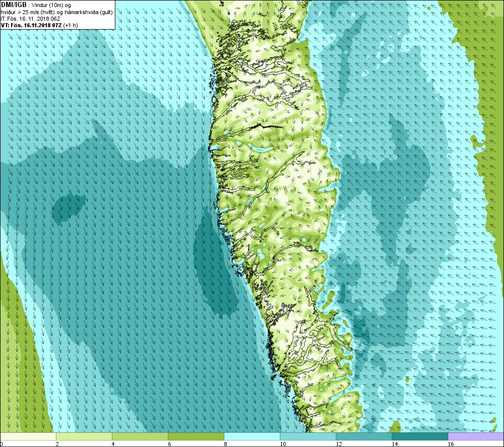The image size is (504, 447).
Task: Click the light green 2–4 m/s color swatch
Action: (84, 436)
